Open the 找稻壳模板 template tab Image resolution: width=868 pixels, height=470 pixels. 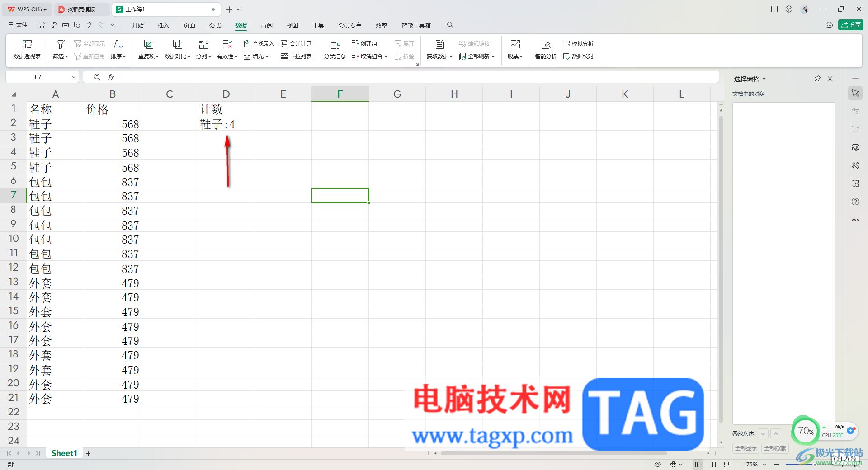81,9
